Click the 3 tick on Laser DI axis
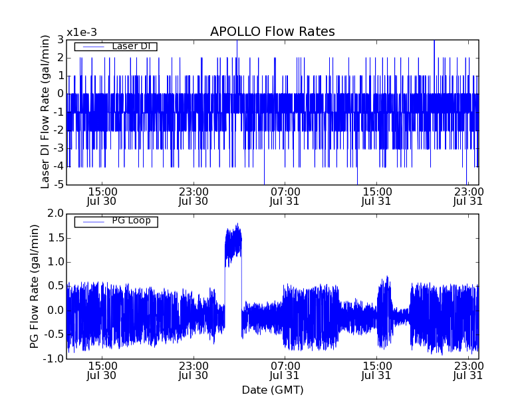The image size is (532, 399). 61,40
